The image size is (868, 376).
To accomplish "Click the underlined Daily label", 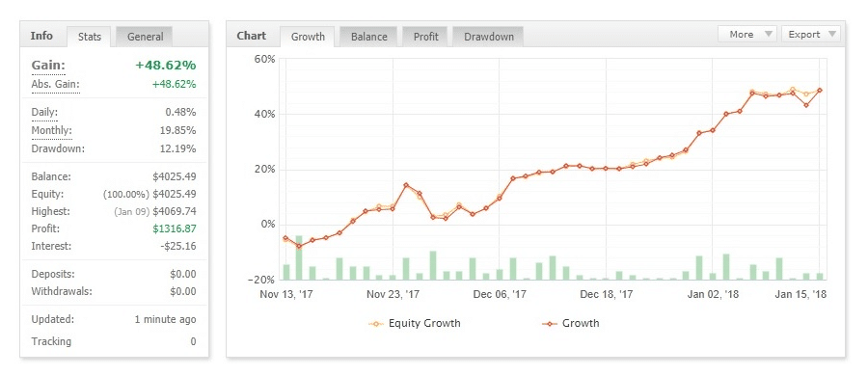I will pos(44,113).
